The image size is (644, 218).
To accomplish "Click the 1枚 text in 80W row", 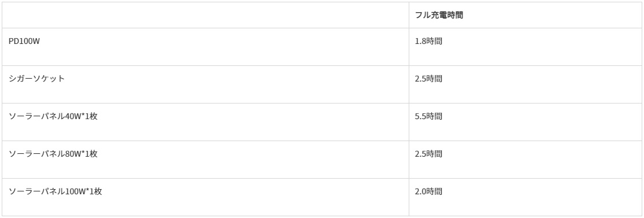I will [x=91, y=154].
